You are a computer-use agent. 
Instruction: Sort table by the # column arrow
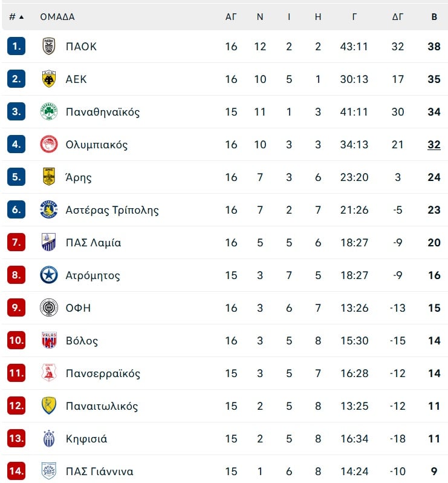click(21, 17)
